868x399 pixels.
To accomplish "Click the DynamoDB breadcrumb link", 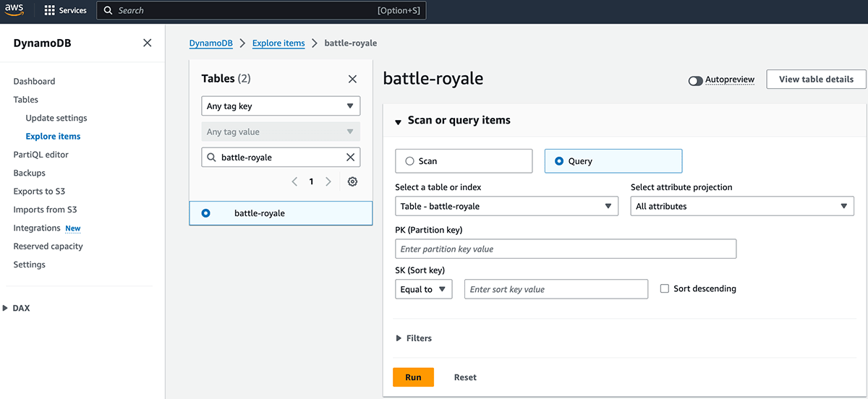I will coord(211,43).
